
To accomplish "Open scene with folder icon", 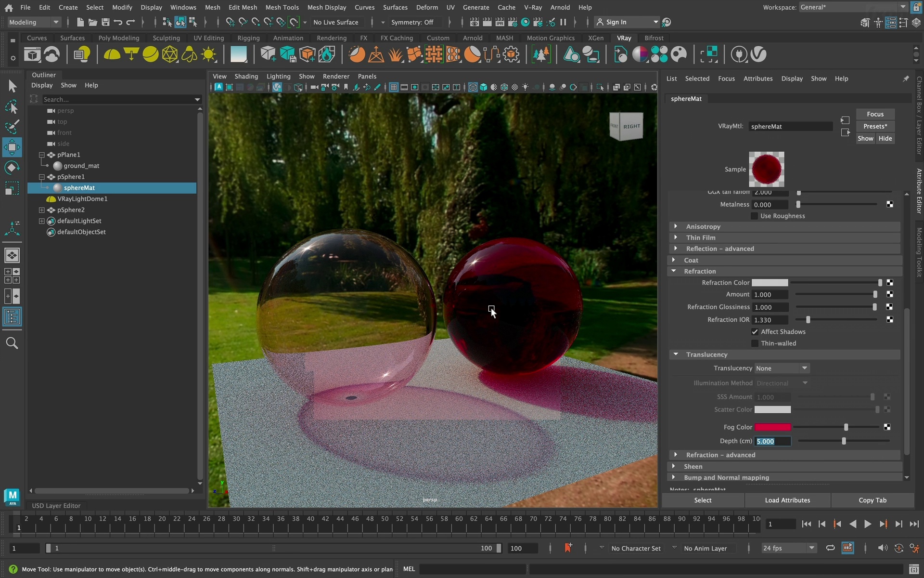I will point(93,22).
